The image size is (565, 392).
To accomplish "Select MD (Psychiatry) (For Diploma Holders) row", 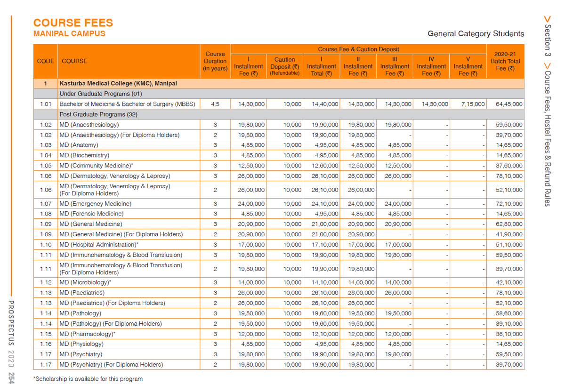I will (x=279, y=365).
